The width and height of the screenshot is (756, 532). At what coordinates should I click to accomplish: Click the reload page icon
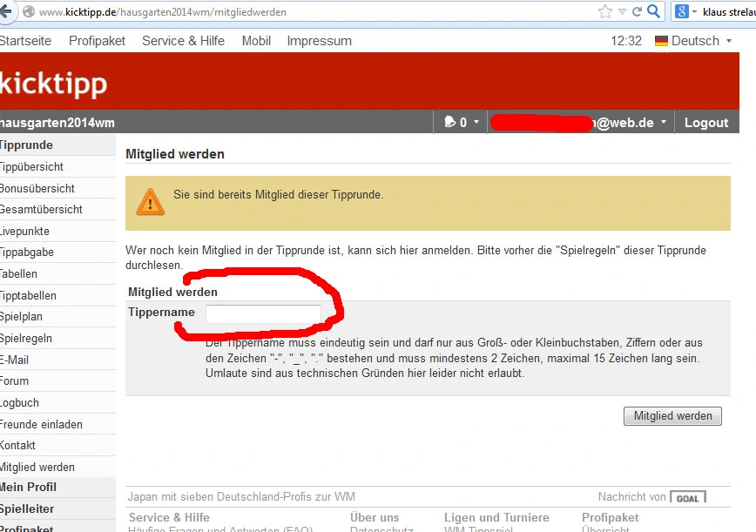(x=637, y=12)
